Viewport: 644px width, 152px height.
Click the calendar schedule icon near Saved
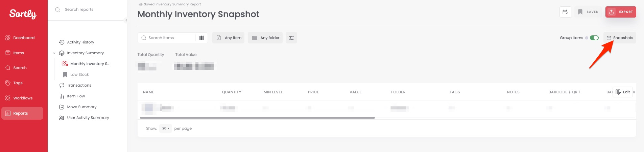pos(565,12)
